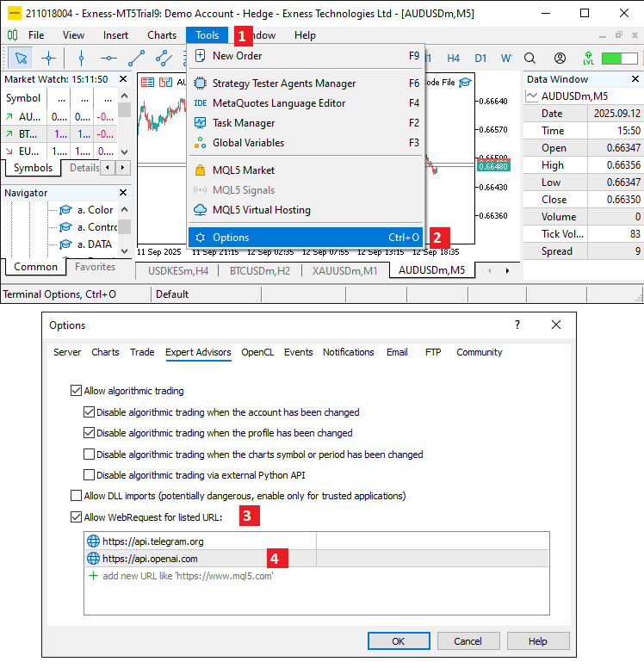Open the Help menu
Viewport: 644px width, 668px height.
point(305,35)
